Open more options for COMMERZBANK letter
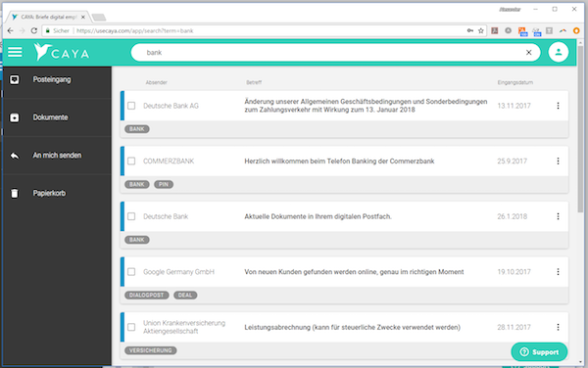 point(558,161)
